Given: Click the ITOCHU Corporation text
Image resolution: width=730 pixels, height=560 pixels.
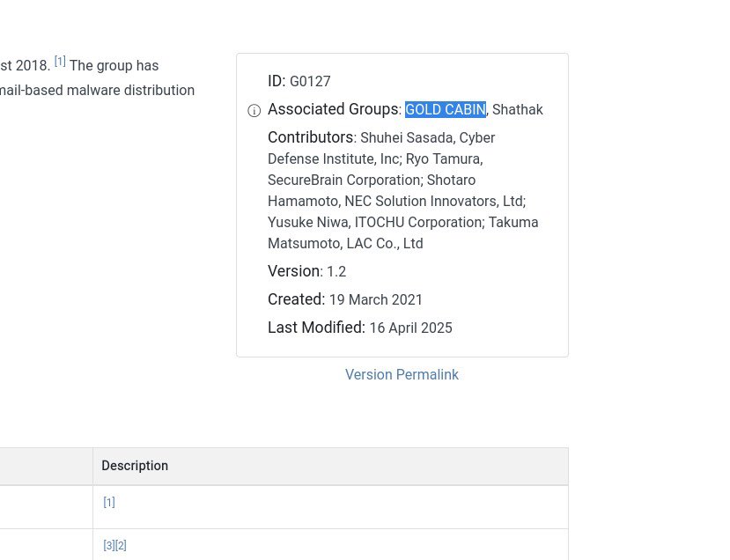Looking at the screenshot, I should 418,223.
